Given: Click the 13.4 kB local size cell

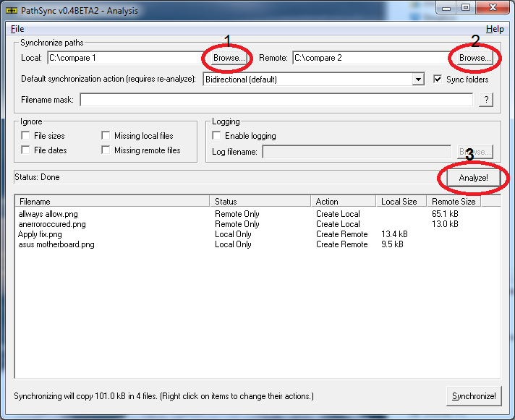Looking at the screenshot, I should 394,234.
